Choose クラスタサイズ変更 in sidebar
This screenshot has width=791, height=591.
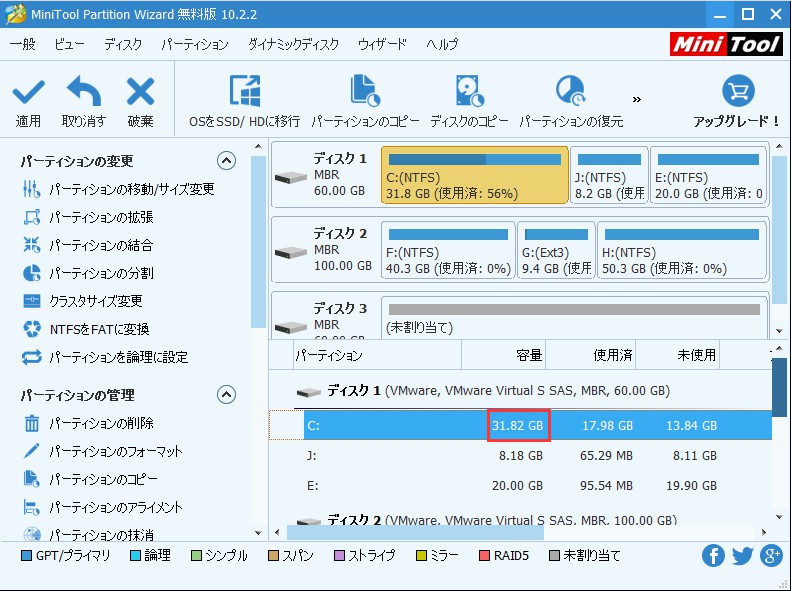(x=83, y=301)
